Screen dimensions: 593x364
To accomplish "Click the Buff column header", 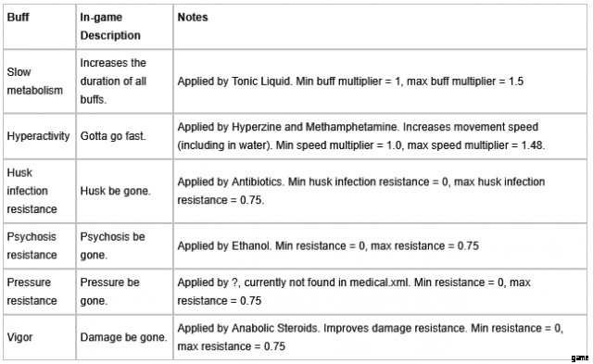I will click(18, 18).
